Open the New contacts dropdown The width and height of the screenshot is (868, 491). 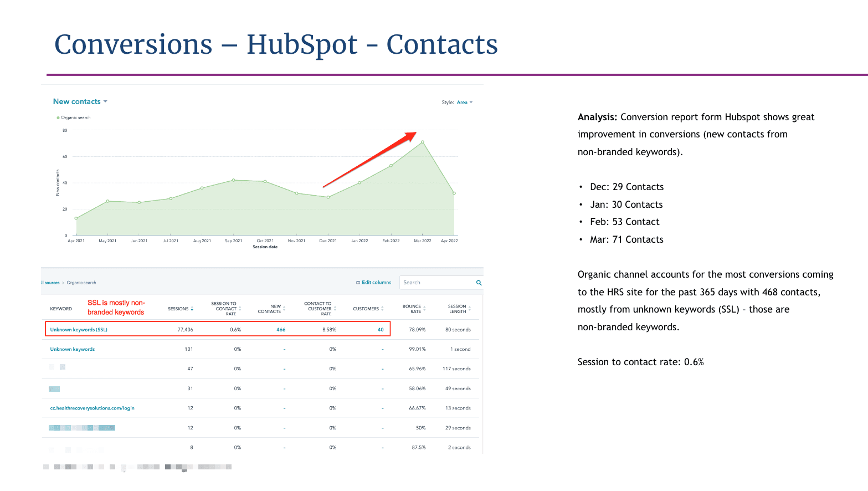[80, 101]
